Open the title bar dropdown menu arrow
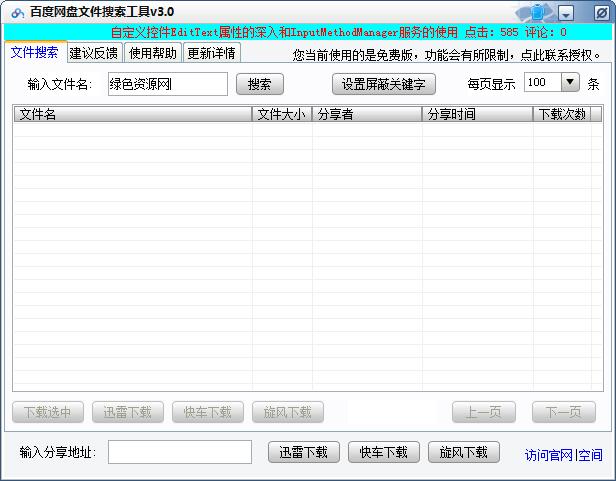The image size is (616, 481). tap(566, 14)
